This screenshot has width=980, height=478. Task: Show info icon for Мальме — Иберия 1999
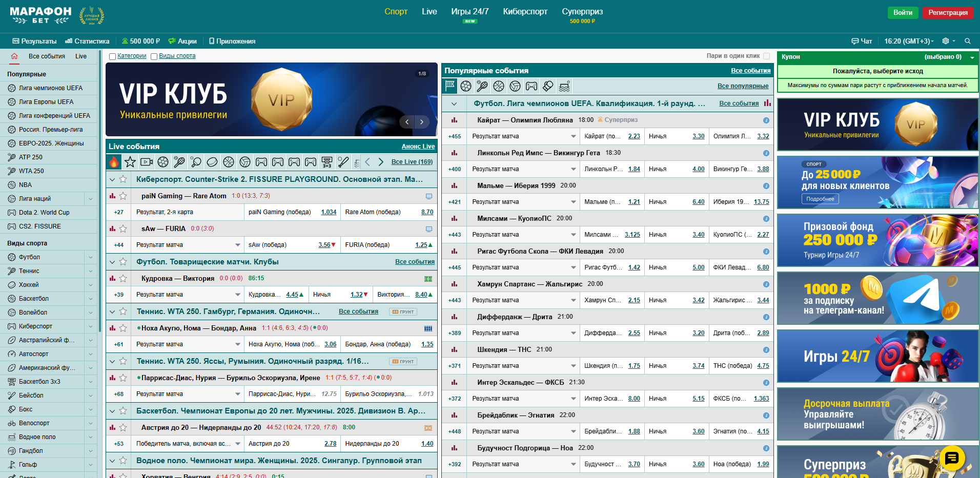click(766, 186)
